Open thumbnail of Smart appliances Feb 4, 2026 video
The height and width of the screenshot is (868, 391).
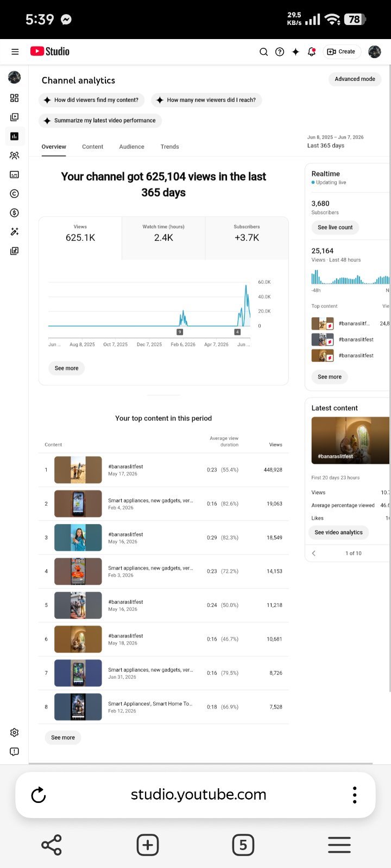[x=78, y=503]
